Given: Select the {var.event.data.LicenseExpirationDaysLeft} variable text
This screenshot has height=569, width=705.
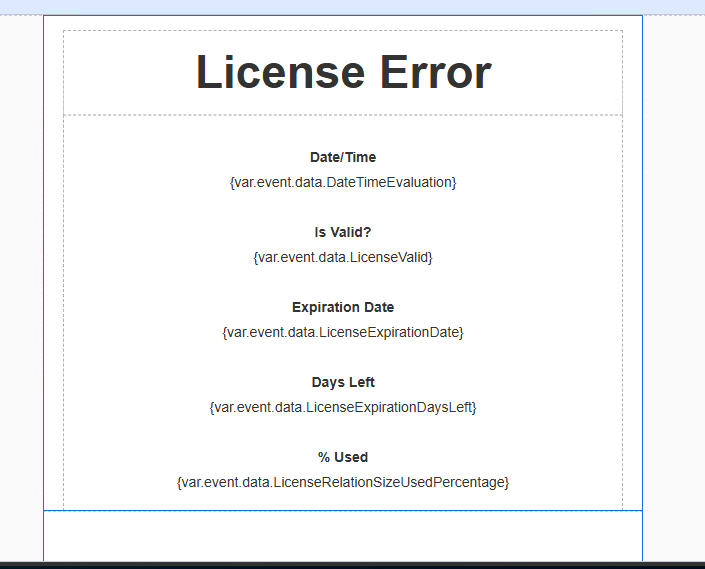Looking at the screenshot, I should pos(343,408).
